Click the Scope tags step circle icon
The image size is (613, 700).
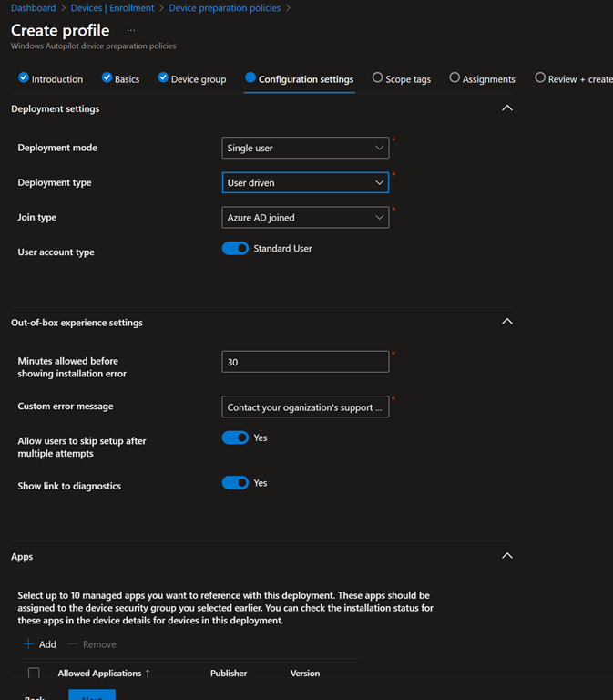coord(377,78)
